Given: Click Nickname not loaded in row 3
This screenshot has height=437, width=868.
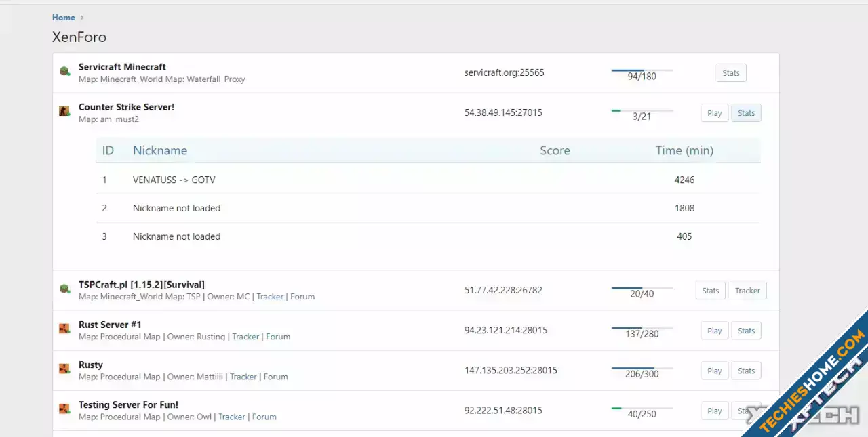Looking at the screenshot, I should [x=176, y=236].
